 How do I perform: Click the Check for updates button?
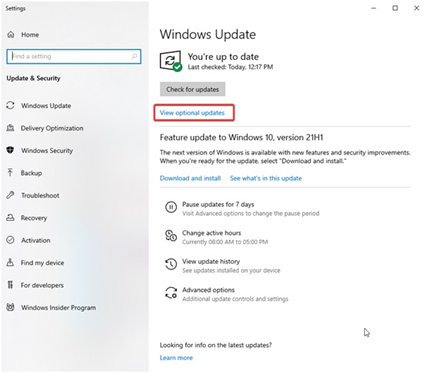(x=193, y=89)
